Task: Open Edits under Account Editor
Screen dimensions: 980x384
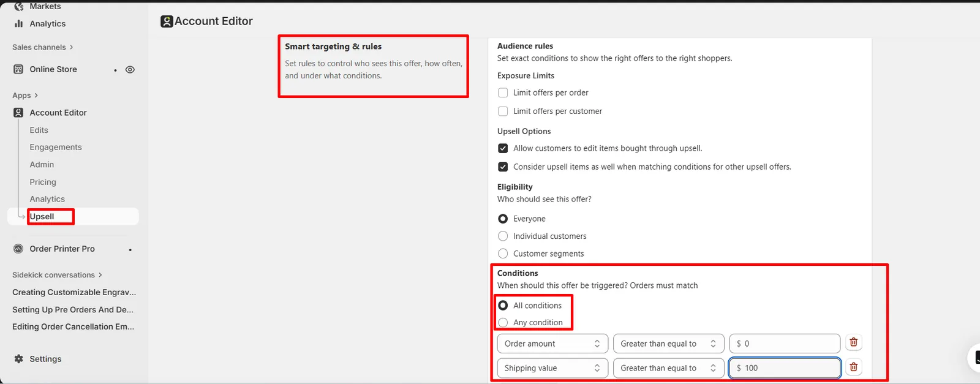Action: pyautogui.click(x=39, y=130)
